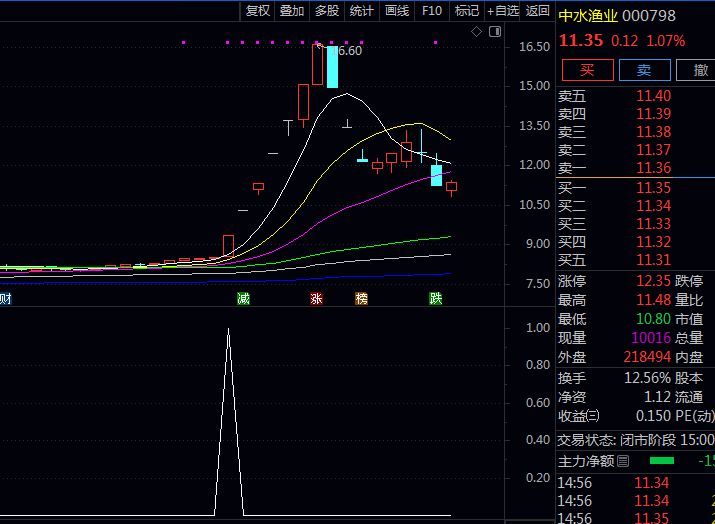The height and width of the screenshot is (524, 715).
Task: Select the 买四 price 11.32
Action: click(653, 242)
